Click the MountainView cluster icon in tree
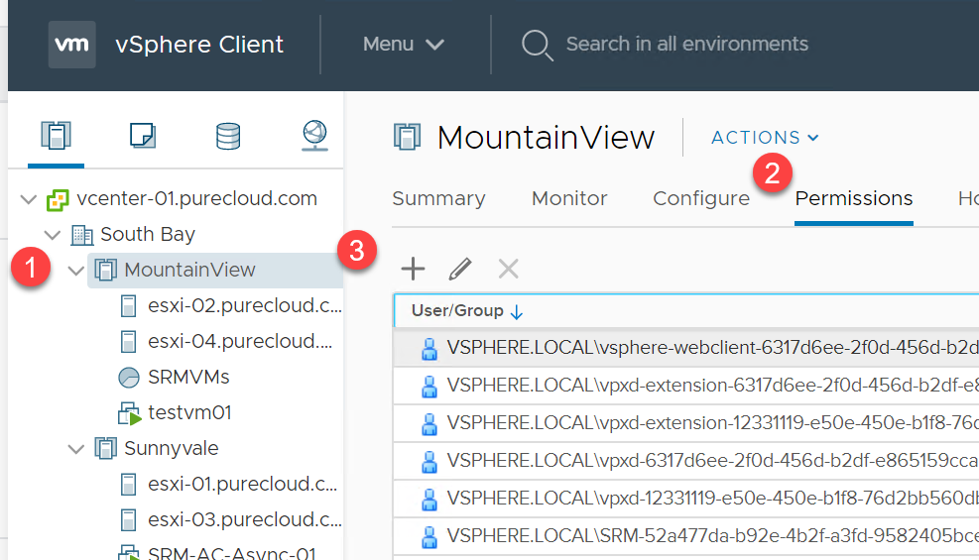The image size is (979, 560). [x=105, y=270]
